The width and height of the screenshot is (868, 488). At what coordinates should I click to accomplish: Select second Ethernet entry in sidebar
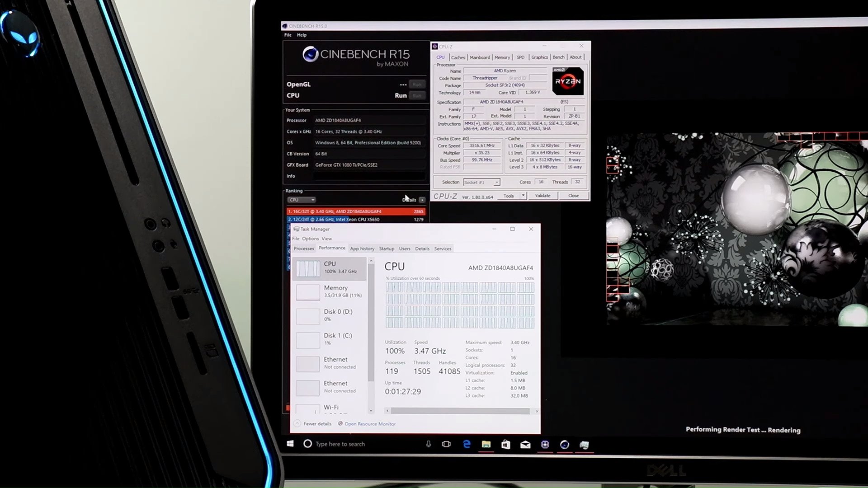click(x=330, y=387)
